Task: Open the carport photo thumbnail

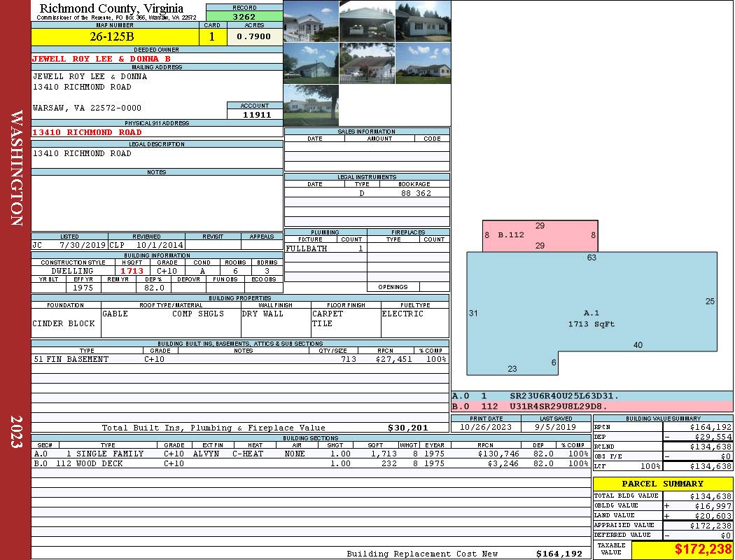Action: coord(367,21)
